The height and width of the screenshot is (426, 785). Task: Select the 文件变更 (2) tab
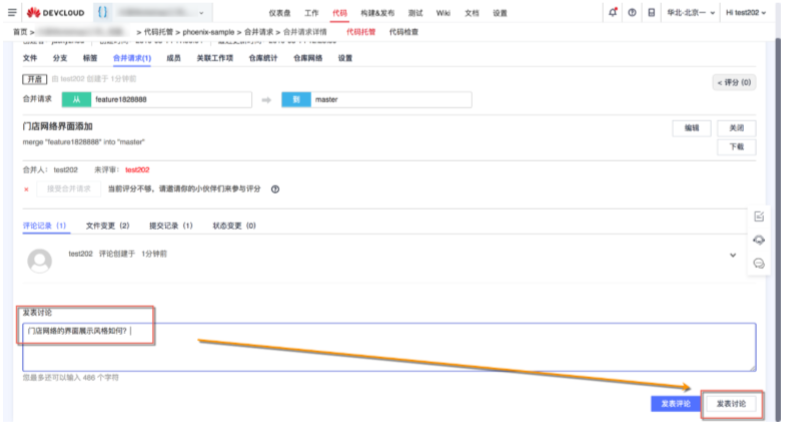point(108,226)
